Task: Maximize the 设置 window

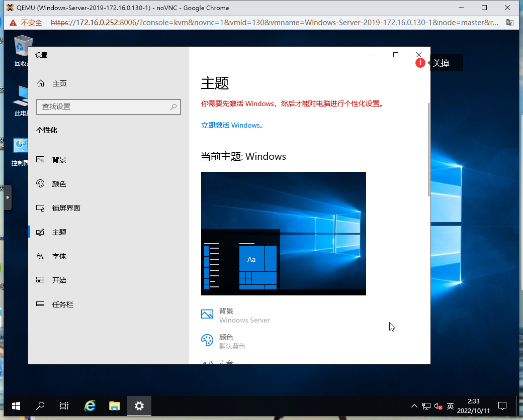Action: tap(396, 55)
